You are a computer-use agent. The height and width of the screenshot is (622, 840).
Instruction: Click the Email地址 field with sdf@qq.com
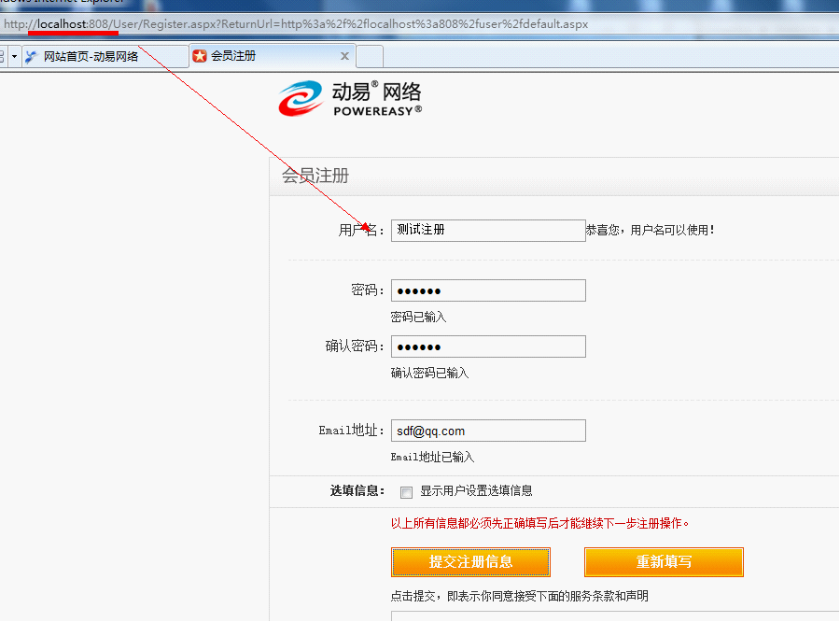click(x=487, y=431)
